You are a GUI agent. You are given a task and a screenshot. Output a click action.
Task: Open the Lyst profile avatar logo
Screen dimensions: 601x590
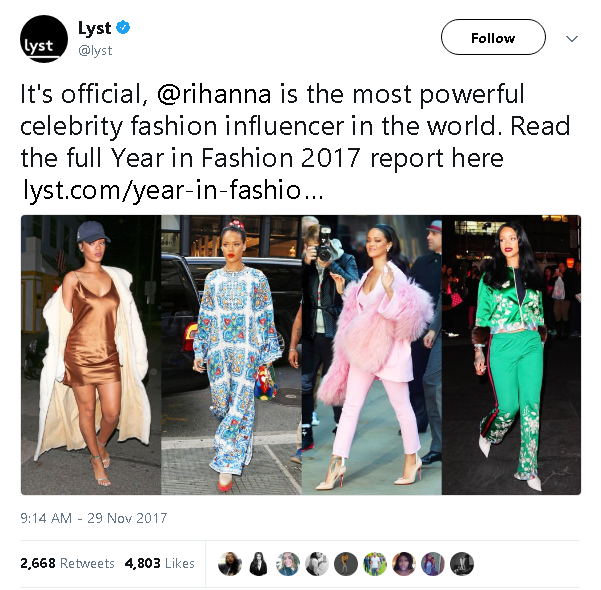point(44,39)
